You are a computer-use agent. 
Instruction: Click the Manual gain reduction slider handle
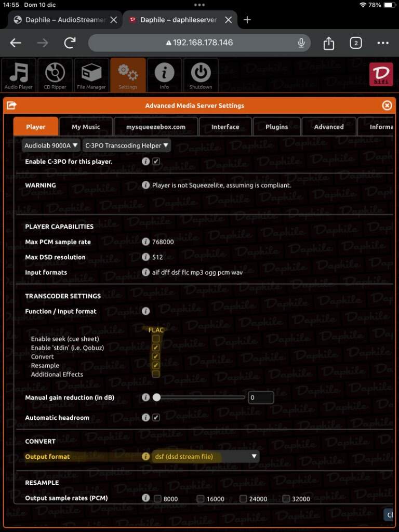pos(156,397)
